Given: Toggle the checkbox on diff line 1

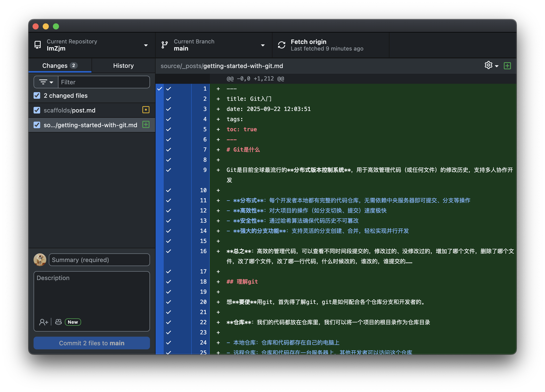Looking at the screenshot, I should [168, 89].
